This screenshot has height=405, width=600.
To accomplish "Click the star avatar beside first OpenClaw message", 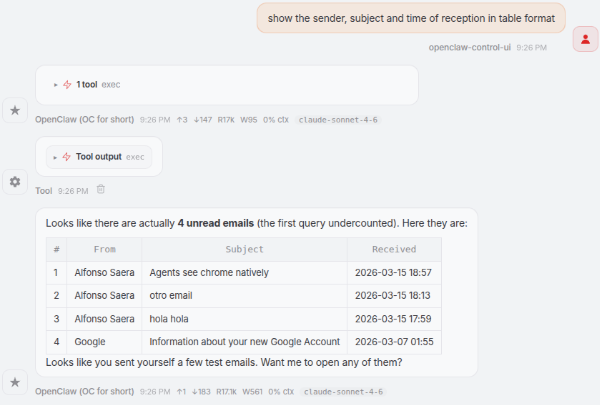I will pos(14,109).
